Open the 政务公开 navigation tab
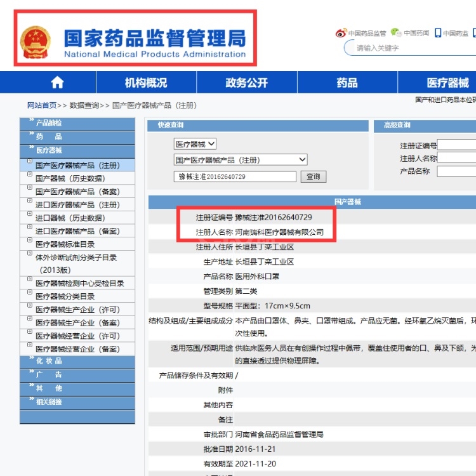Screen dimensions: 476x476 point(246,83)
